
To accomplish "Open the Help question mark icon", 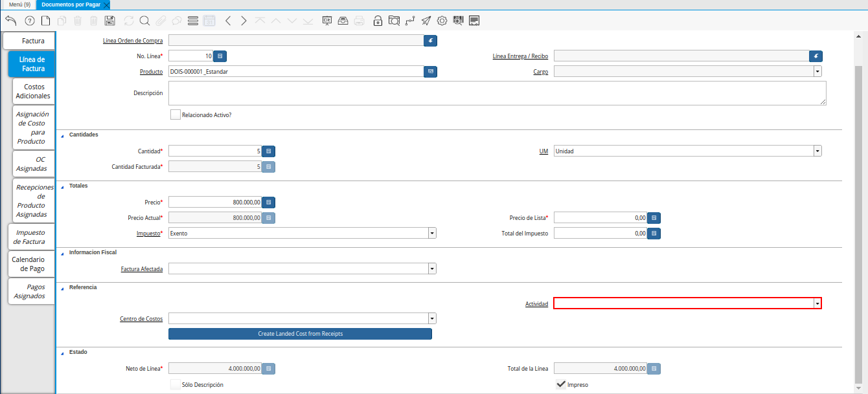I will (x=29, y=21).
